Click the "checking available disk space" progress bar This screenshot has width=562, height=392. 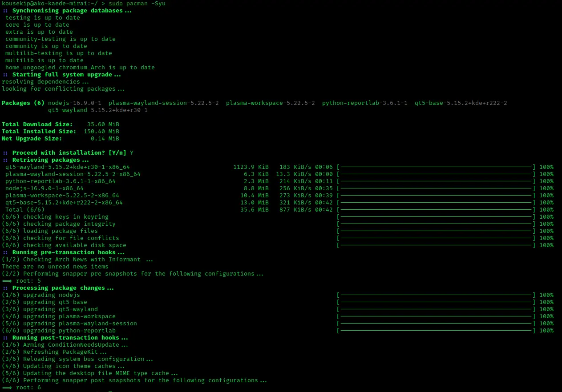pyautogui.click(x=436, y=245)
